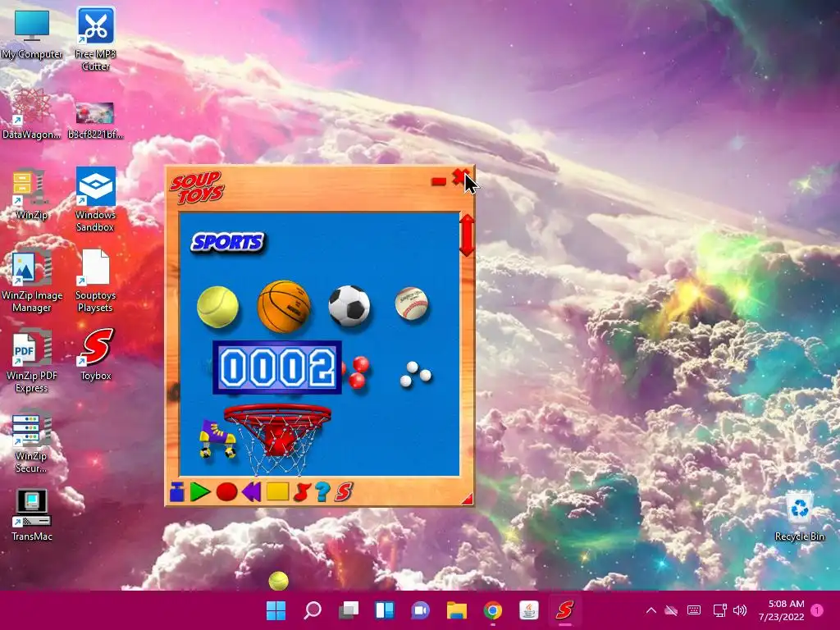The height and width of the screenshot is (630, 840).
Task: Switch to Google Chrome in the taskbar
Action: coord(493,610)
